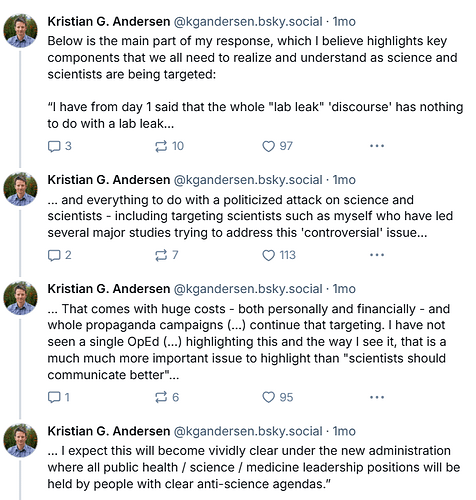The image size is (476, 500).
Task: Like the post with 95 likes
Action: tap(277, 397)
